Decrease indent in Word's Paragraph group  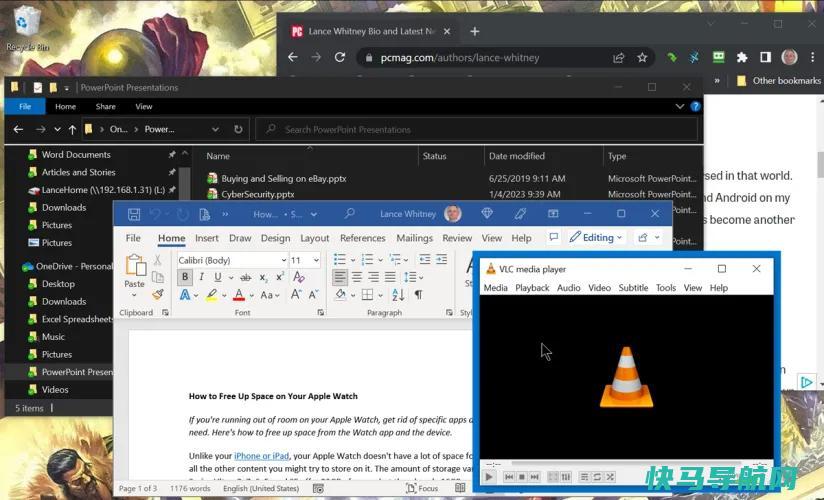425,259
